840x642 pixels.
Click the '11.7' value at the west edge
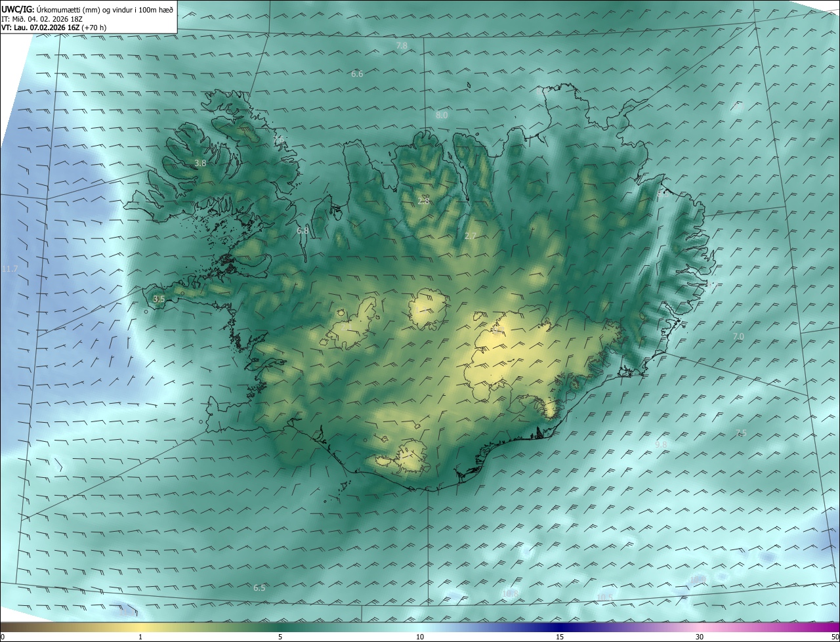click(10, 269)
